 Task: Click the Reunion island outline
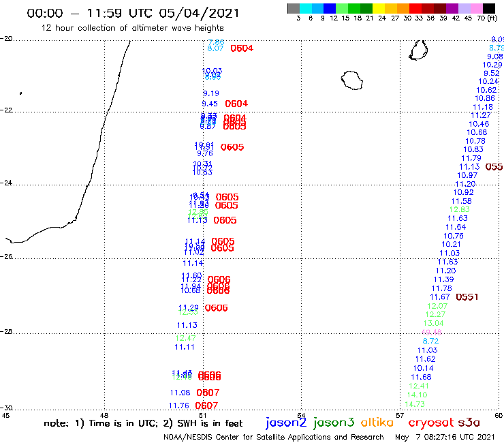click(352, 80)
